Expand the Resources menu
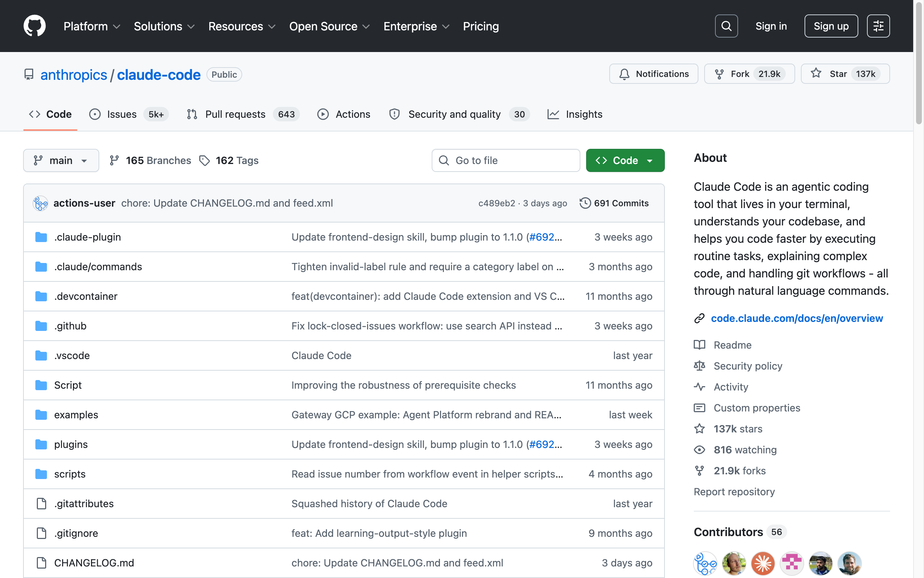Viewport: 924px width, 578px height. click(x=242, y=26)
